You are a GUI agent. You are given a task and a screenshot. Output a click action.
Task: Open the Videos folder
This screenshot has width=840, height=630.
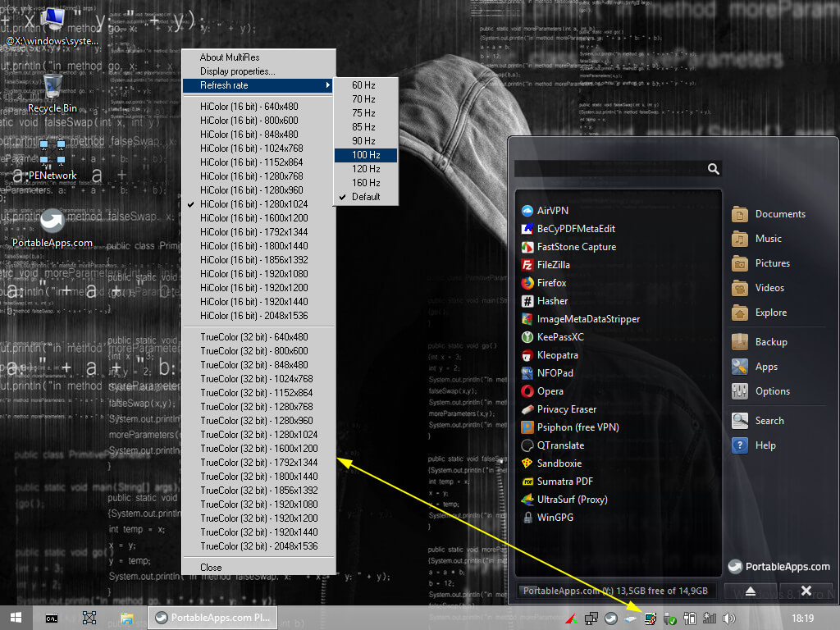pyautogui.click(x=758, y=288)
